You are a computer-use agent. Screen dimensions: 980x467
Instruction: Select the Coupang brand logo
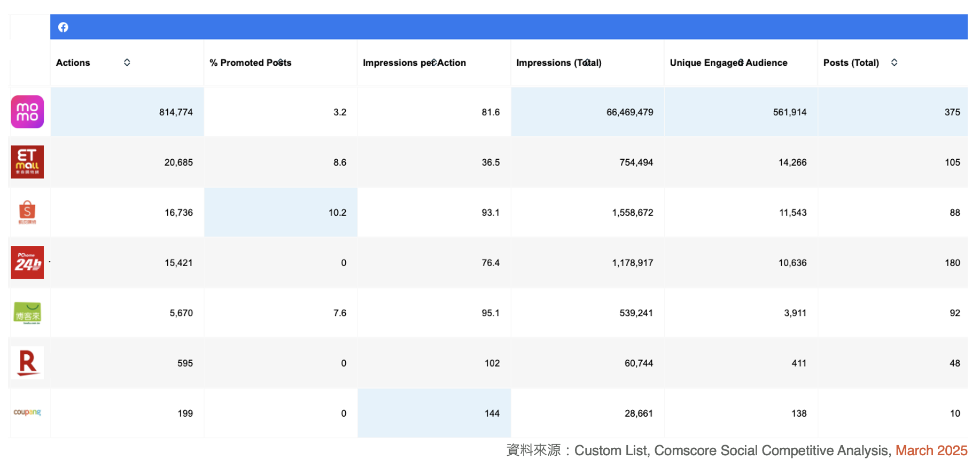click(27, 412)
